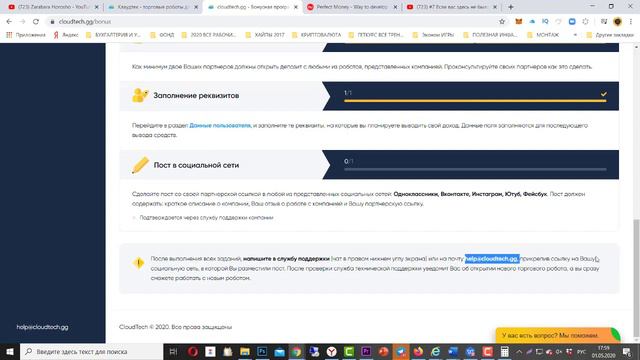Click sidebar help@cloudtech.gg email
Viewport: 640px width, 360px height.
click(x=42, y=327)
